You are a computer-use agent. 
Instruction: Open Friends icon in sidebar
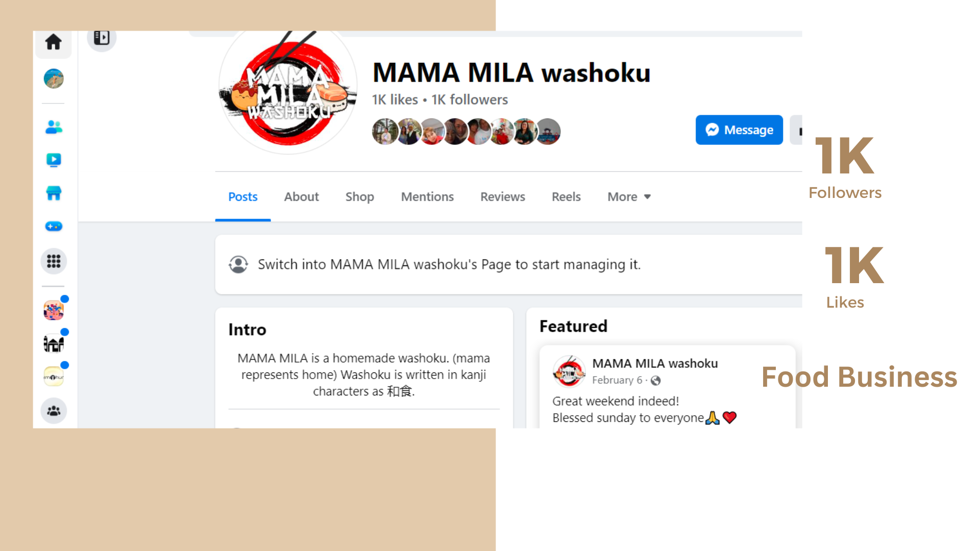pyautogui.click(x=54, y=127)
